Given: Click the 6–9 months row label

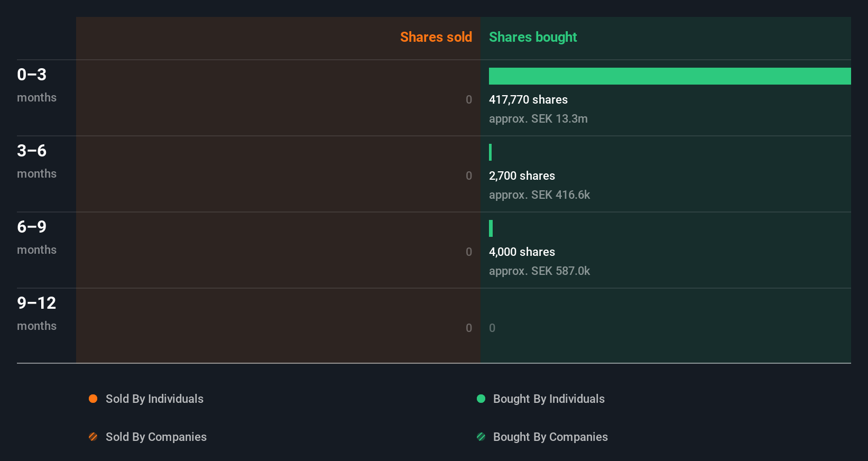Looking at the screenshot, I should click(x=36, y=237).
